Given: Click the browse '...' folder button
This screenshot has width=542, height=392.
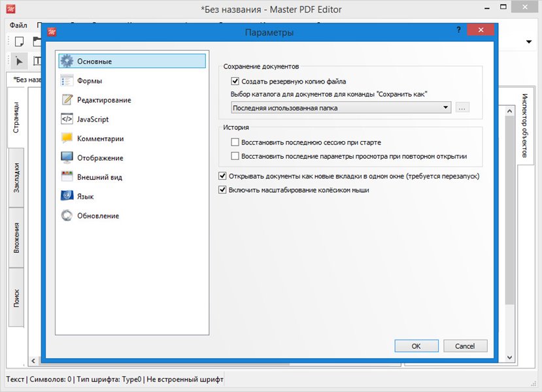Looking at the screenshot, I should [x=463, y=107].
